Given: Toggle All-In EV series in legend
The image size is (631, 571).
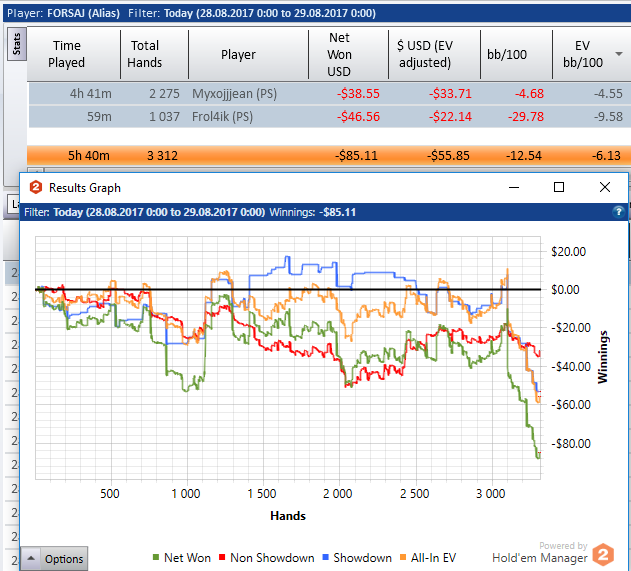Looking at the screenshot, I should pos(428,558).
